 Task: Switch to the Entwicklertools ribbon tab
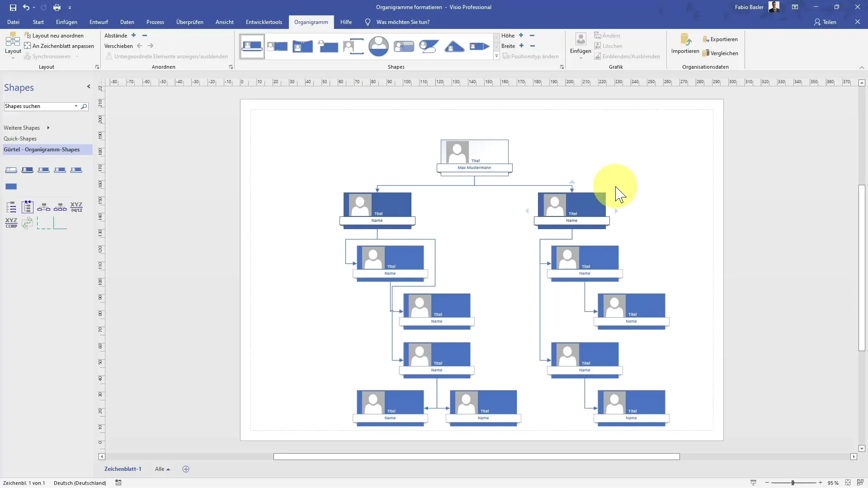[x=264, y=22]
